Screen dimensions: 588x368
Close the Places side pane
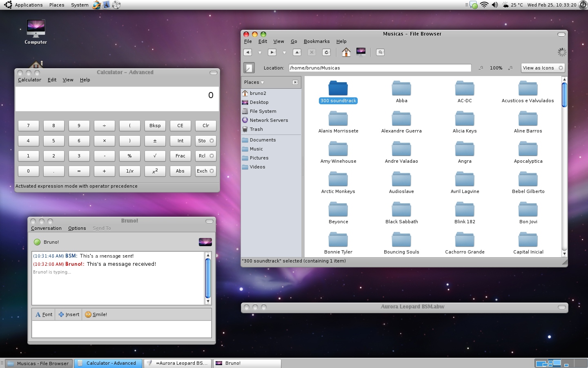pyautogui.click(x=295, y=82)
